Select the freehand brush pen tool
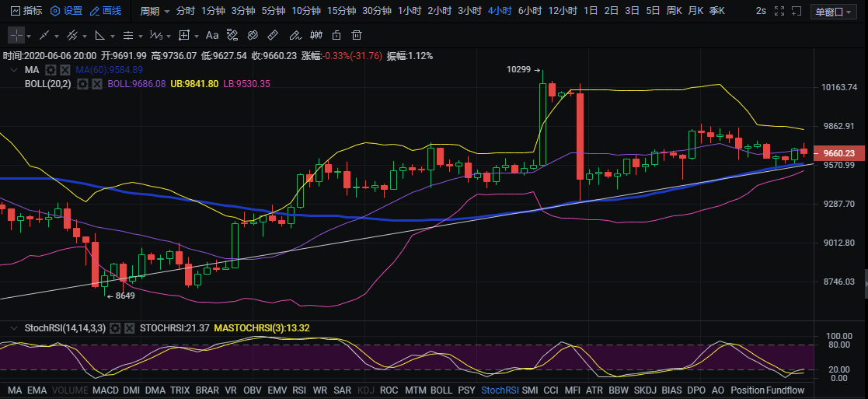The height and width of the screenshot is (399, 868). coord(295,36)
